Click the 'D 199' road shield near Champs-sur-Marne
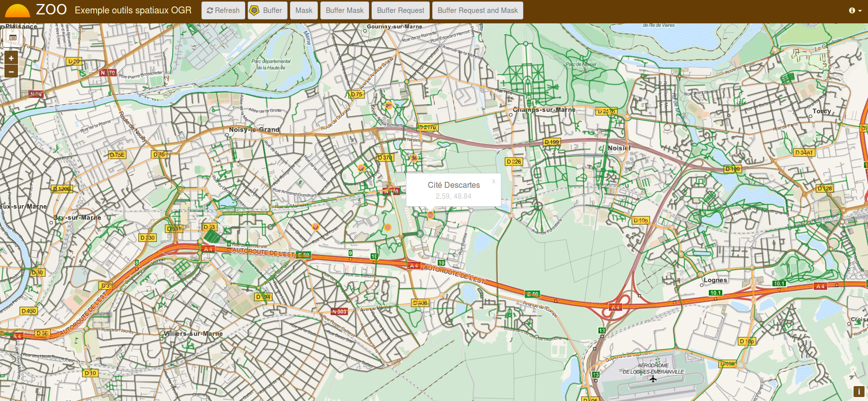The width and height of the screenshot is (868, 401). click(552, 142)
